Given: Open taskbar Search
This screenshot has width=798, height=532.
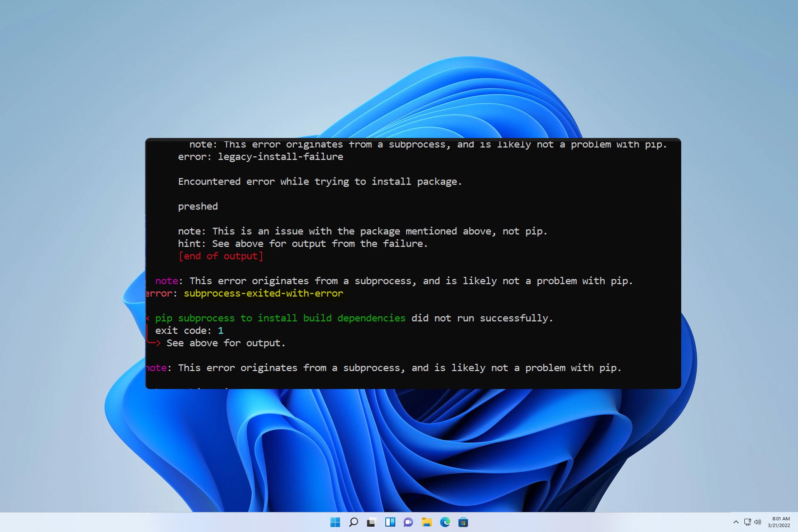Looking at the screenshot, I should click(x=353, y=522).
